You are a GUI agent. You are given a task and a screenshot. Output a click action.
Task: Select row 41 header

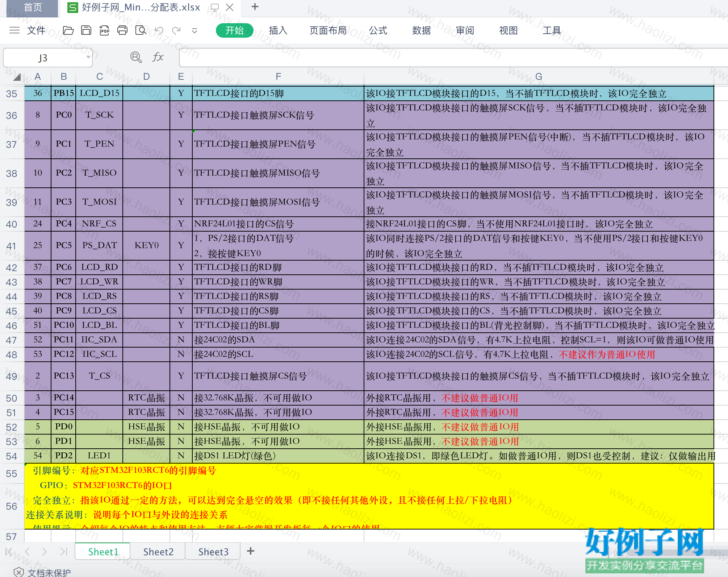pos(12,246)
